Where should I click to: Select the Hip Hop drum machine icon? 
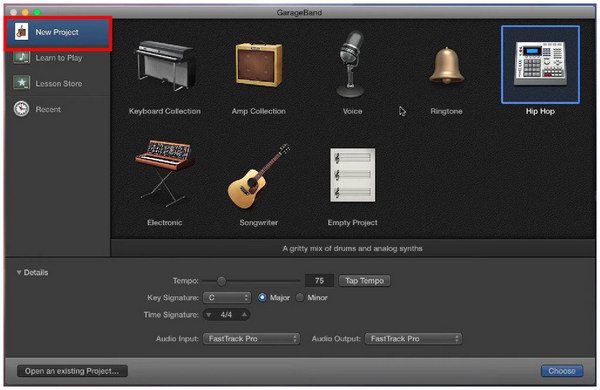click(x=540, y=64)
